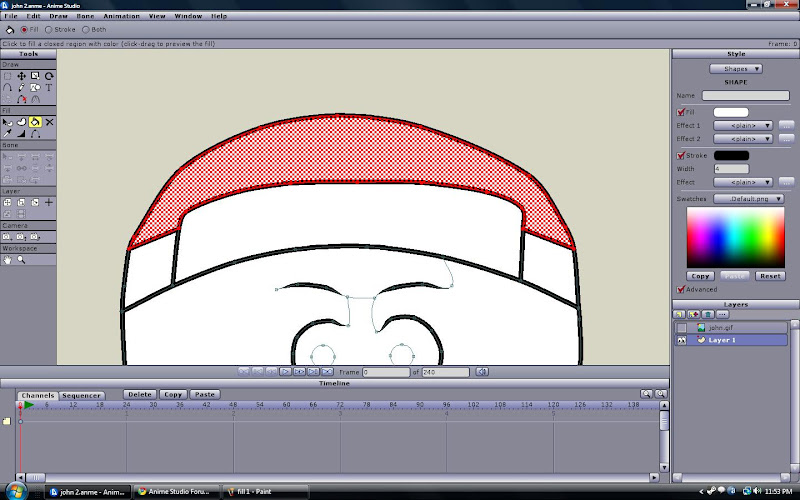The width and height of the screenshot is (800, 500).
Task: Click the Delete Layer trash icon
Action: tap(708, 314)
